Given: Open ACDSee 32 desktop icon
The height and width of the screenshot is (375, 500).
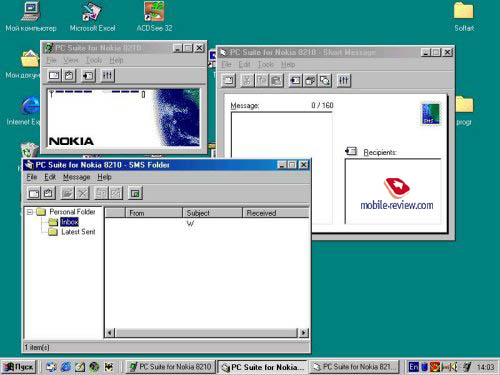Looking at the screenshot, I should [154, 17].
